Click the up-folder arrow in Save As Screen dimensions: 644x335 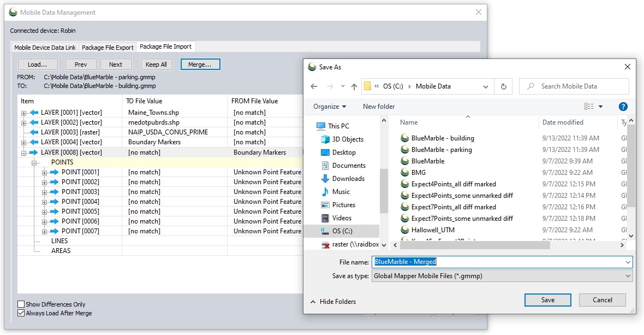(354, 86)
